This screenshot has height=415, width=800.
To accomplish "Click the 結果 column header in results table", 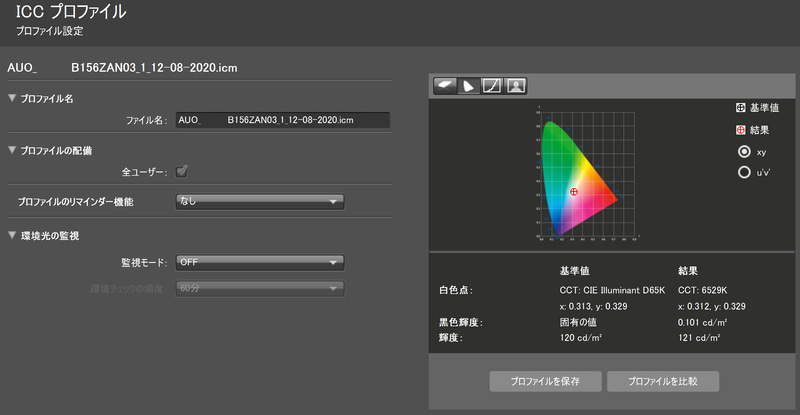I will pos(688,271).
